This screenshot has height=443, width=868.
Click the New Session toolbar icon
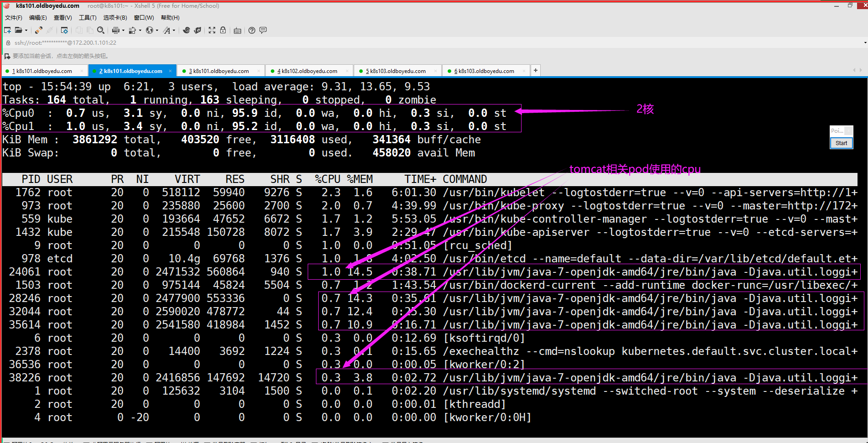pos(8,30)
